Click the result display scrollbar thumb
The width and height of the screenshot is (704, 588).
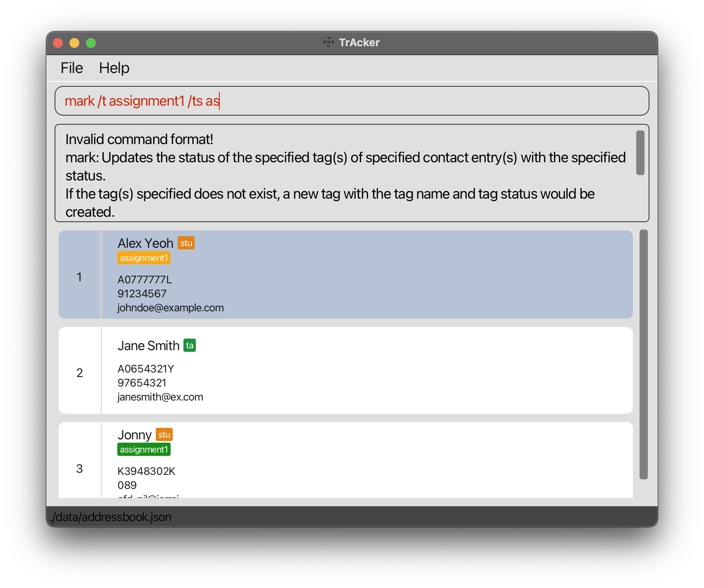coord(640,153)
